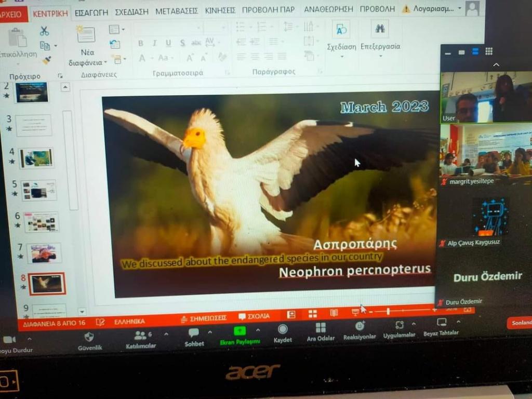Click the Zoom Güvenlik shield icon
532x399 pixels.
click(89, 337)
